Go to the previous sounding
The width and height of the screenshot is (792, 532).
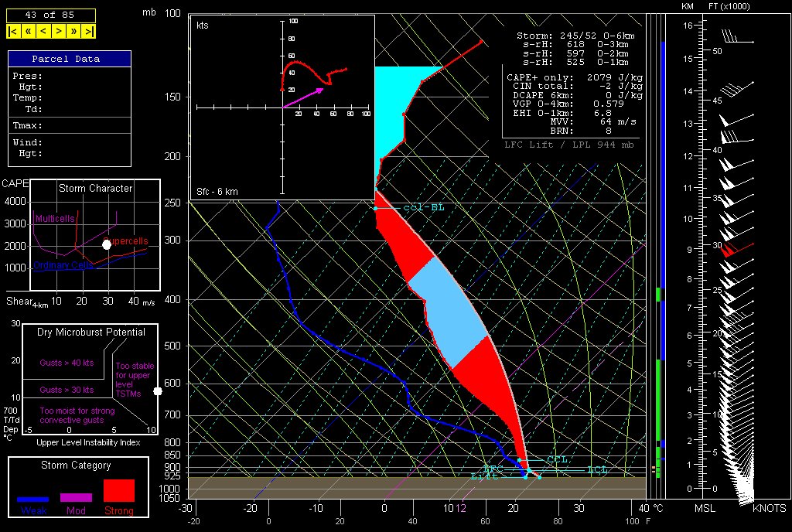click(x=43, y=31)
